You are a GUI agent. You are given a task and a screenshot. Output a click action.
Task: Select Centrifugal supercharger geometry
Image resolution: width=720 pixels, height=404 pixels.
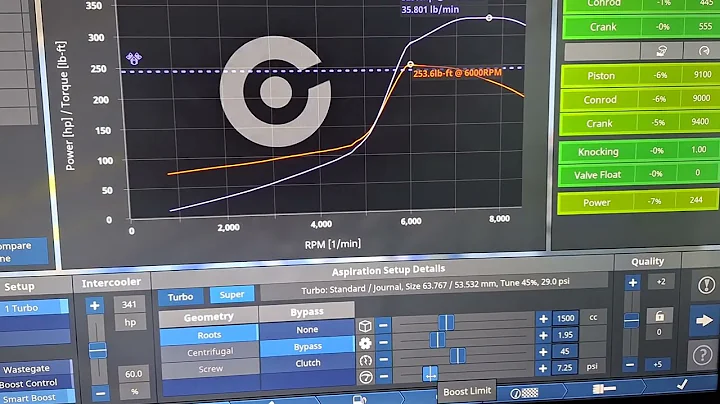click(210, 352)
